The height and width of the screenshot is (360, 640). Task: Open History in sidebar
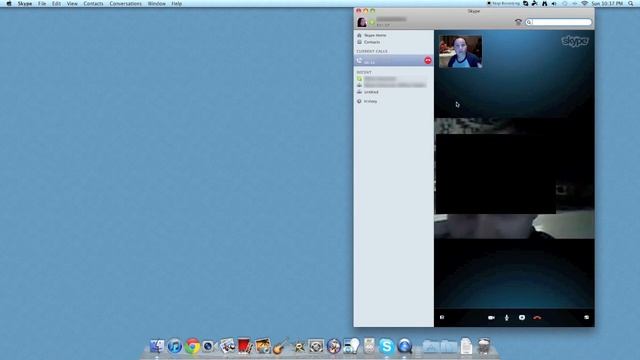(x=370, y=101)
